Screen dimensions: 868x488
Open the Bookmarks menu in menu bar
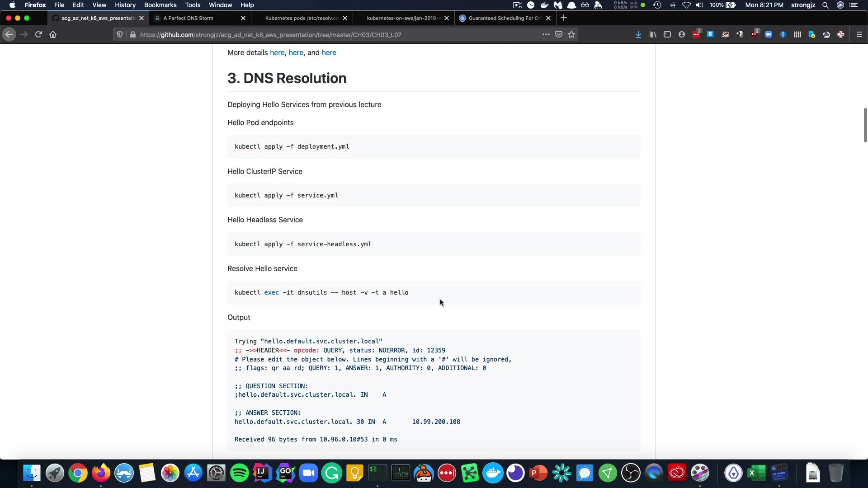tap(160, 5)
